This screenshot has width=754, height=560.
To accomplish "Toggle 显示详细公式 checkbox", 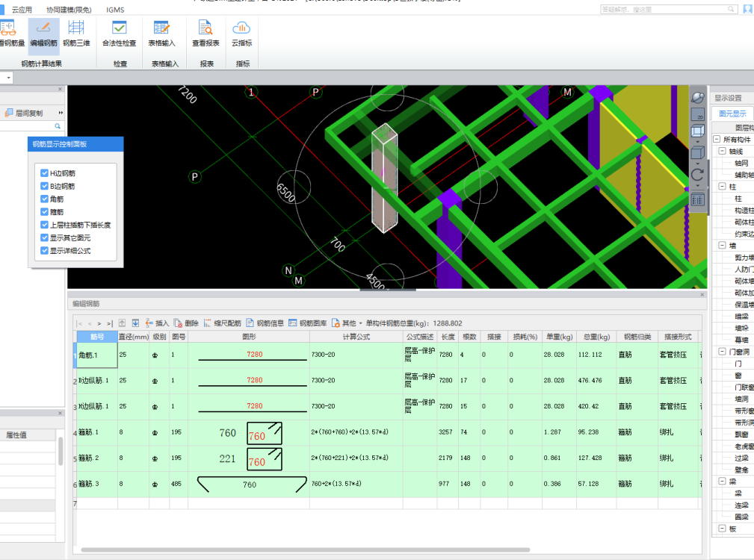I will coord(44,251).
